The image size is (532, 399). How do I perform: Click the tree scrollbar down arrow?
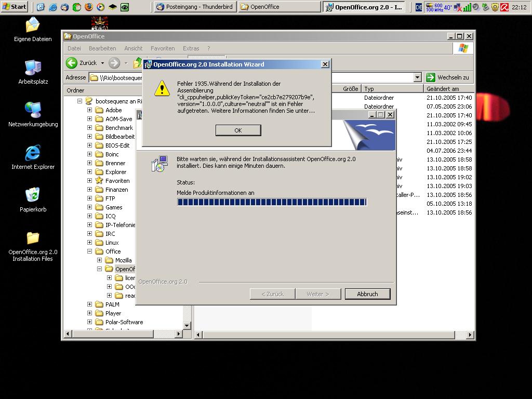point(187,325)
